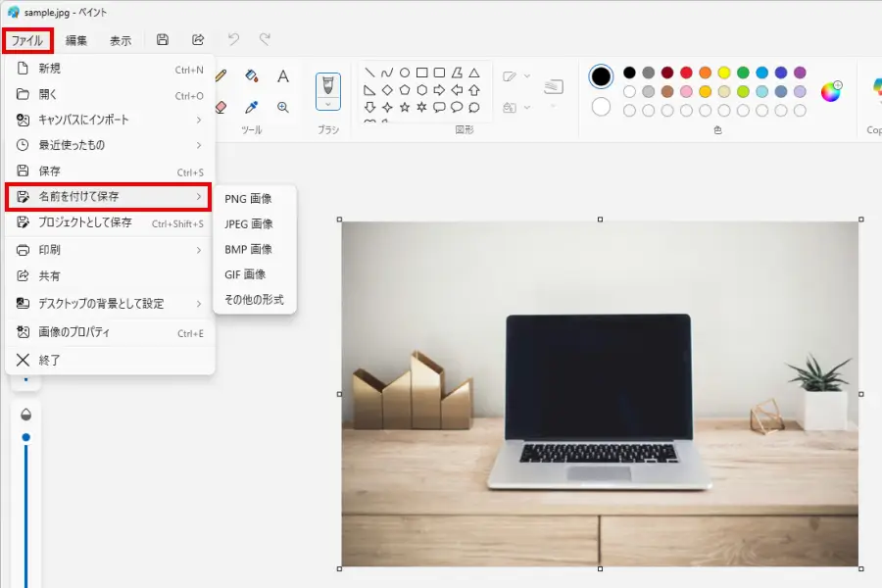Click the Save icon in the title toolbar
The image size is (882, 588).
[x=163, y=40]
